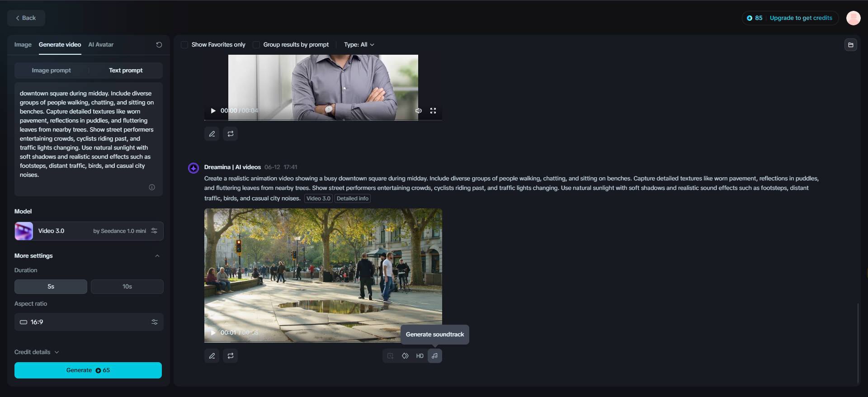Switch to the Image prompt tab
This screenshot has width=868, height=397.
[52, 71]
